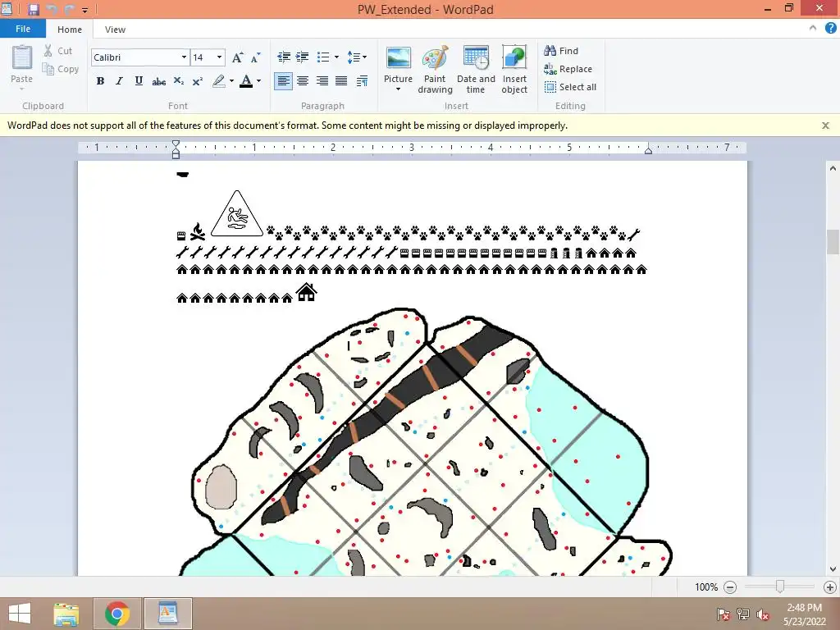Click the vertical scrollbar thumb
The width and height of the screenshot is (840, 630).
[832, 242]
